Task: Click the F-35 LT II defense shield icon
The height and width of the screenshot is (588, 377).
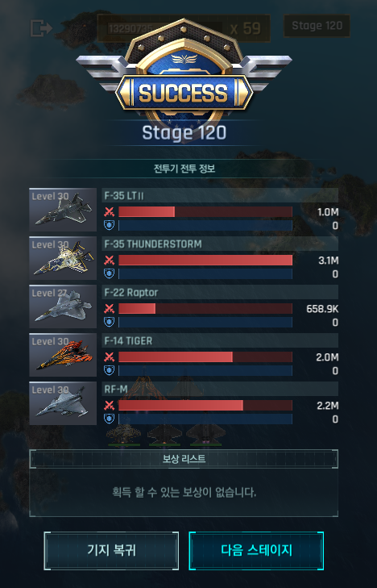Action: [x=109, y=224]
